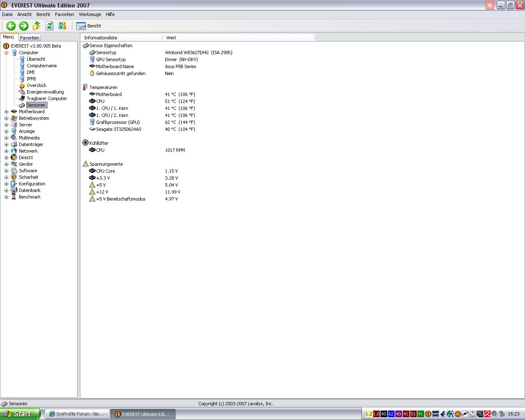Viewport: 525px width, 420px height.
Task: Click the 1017 RPM fan value
Action: (175, 150)
